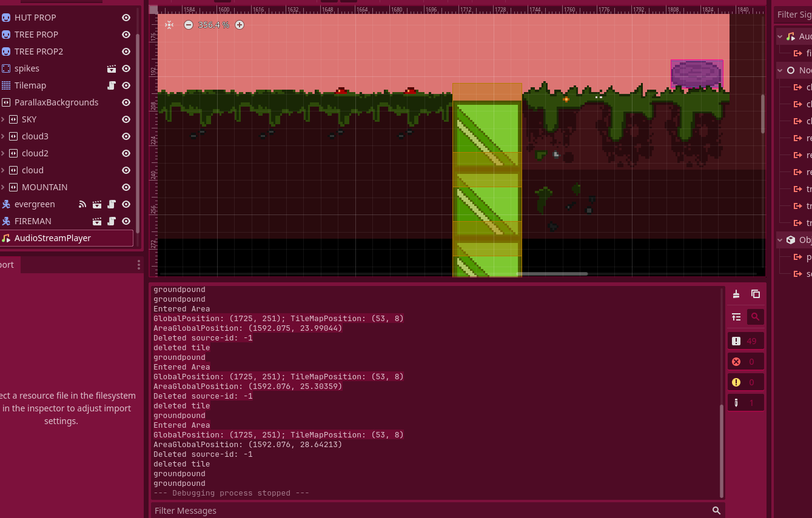The image size is (812, 518).
Task: Toggle visibility of the MOUNTAIN layer
Action: 126,187
